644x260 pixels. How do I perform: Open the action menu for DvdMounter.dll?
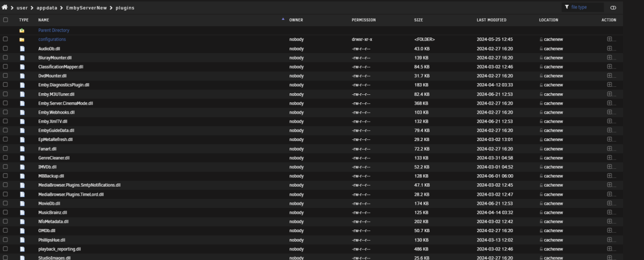pos(609,76)
